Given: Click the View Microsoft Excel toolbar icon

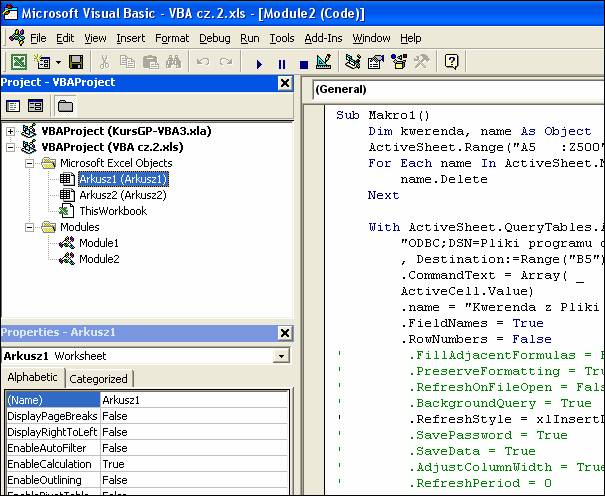Looking at the screenshot, I should pyautogui.click(x=18, y=62).
